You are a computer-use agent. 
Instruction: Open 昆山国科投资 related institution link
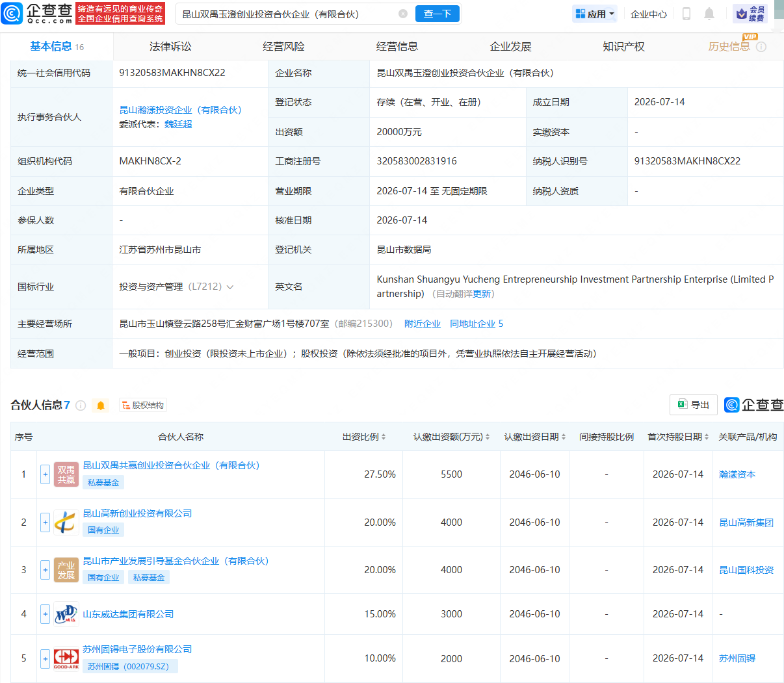[746, 570]
